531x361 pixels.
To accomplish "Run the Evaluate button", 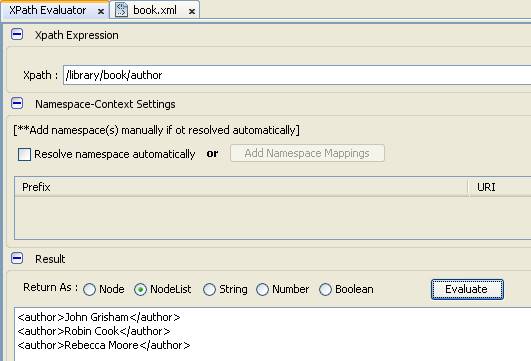I will click(x=467, y=289).
